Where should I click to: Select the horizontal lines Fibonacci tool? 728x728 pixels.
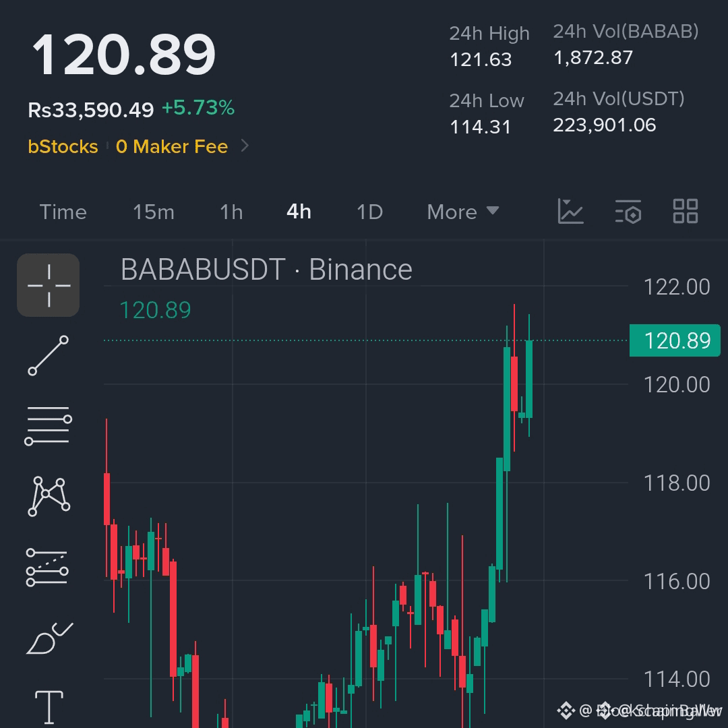coord(49,426)
